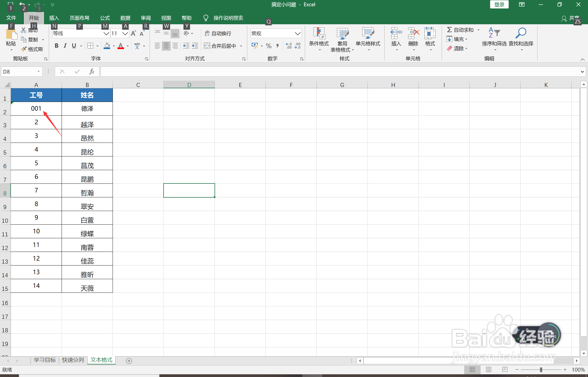Screen dimensions: 588x377
Task: Click the insert function fx icon
Action: pyautogui.click(x=92, y=72)
